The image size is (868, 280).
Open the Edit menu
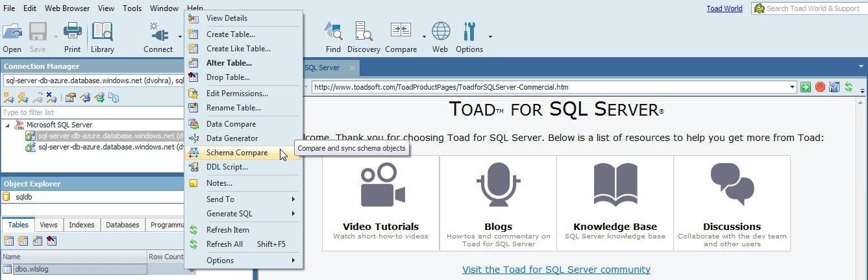click(x=30, y=8)
